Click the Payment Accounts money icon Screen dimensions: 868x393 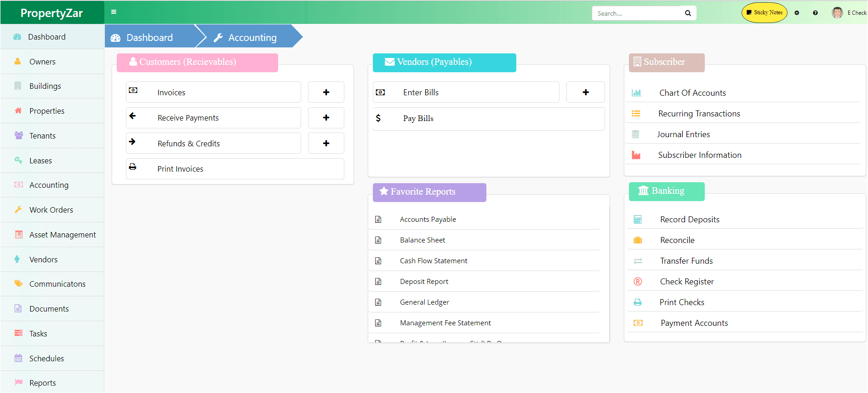638,323
